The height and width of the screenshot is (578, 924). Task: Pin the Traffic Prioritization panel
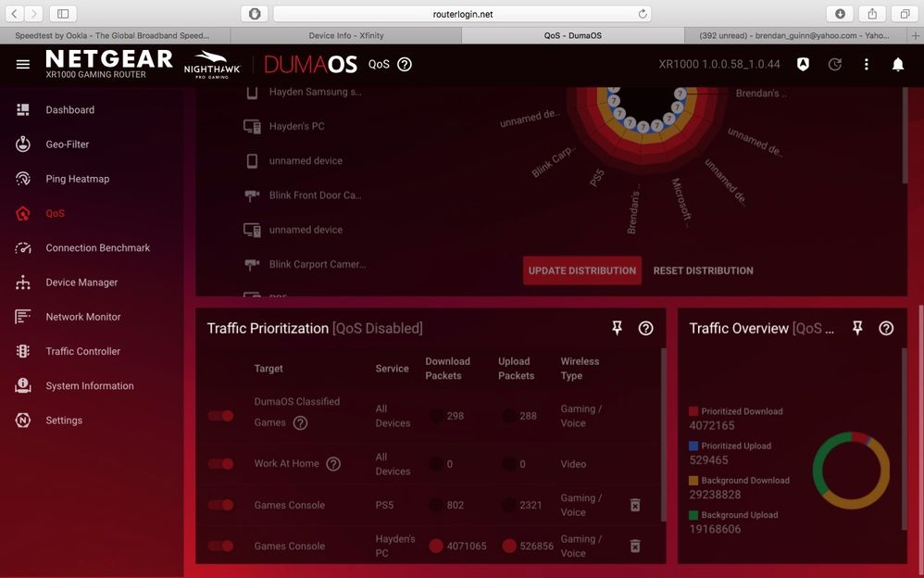(618, 328)
